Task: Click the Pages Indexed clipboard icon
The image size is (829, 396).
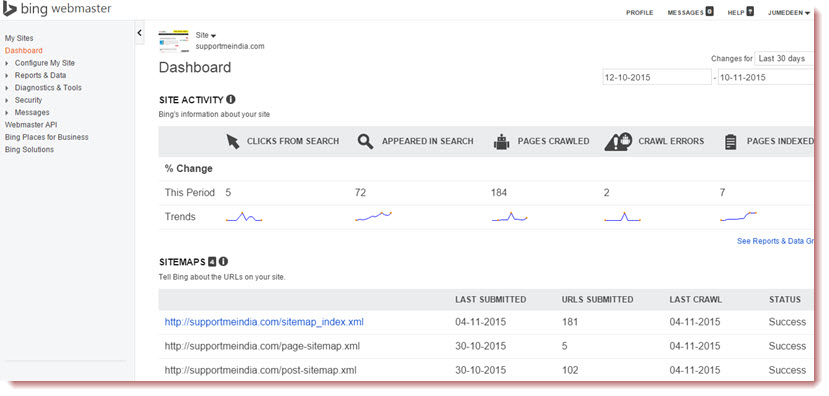Action: 731,142
